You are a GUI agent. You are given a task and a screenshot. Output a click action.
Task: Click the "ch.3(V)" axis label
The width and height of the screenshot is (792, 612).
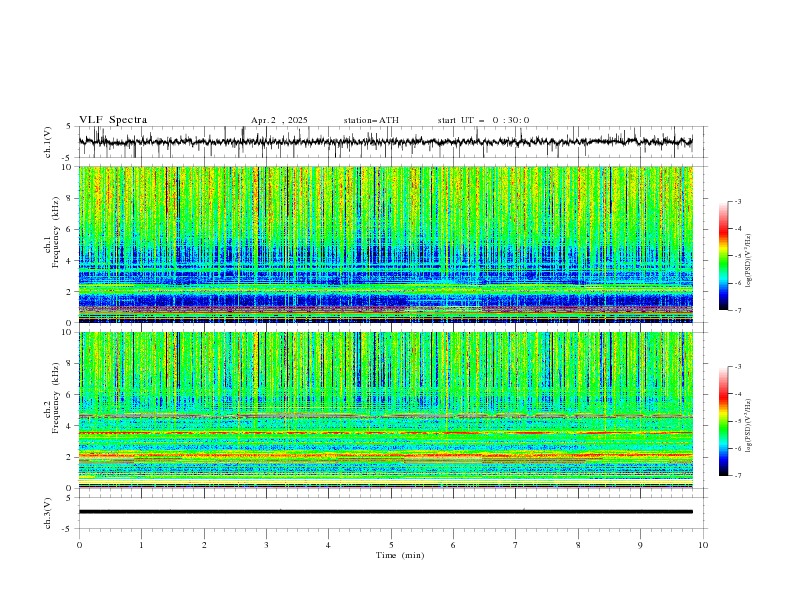(48, 514)
